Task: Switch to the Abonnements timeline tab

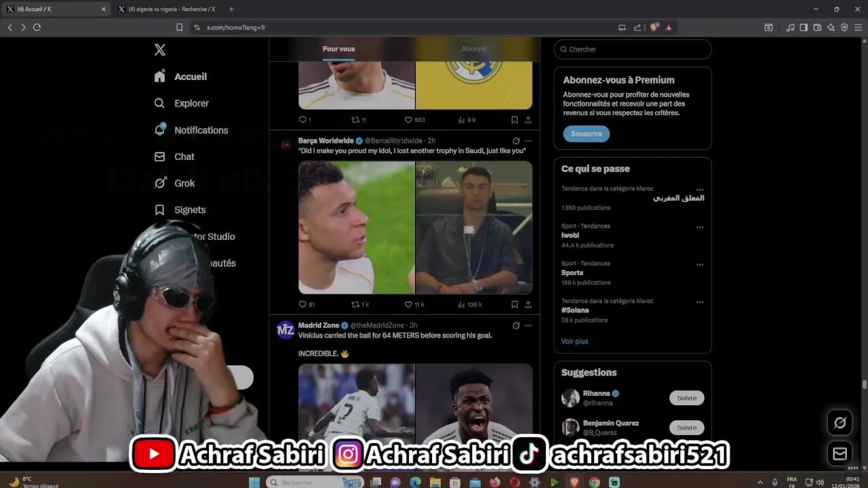Action: click(473, 49)
